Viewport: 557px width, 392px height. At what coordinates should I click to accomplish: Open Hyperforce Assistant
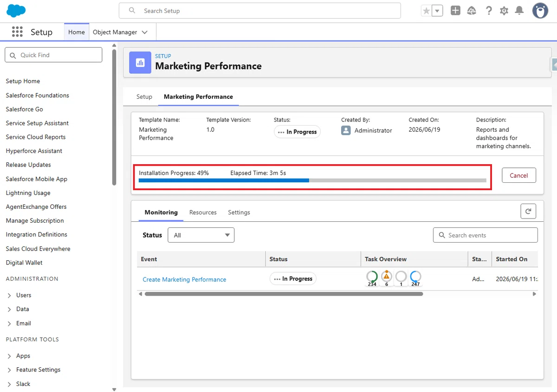point(34,151)
